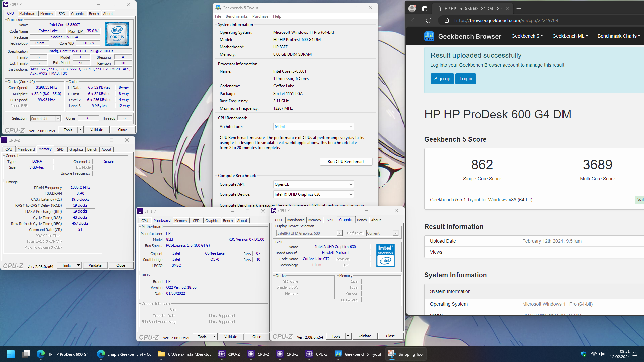This screenshot has width=644, height=362.
Task: Expand the Geekbench ML nav menu
Action: 570,36
